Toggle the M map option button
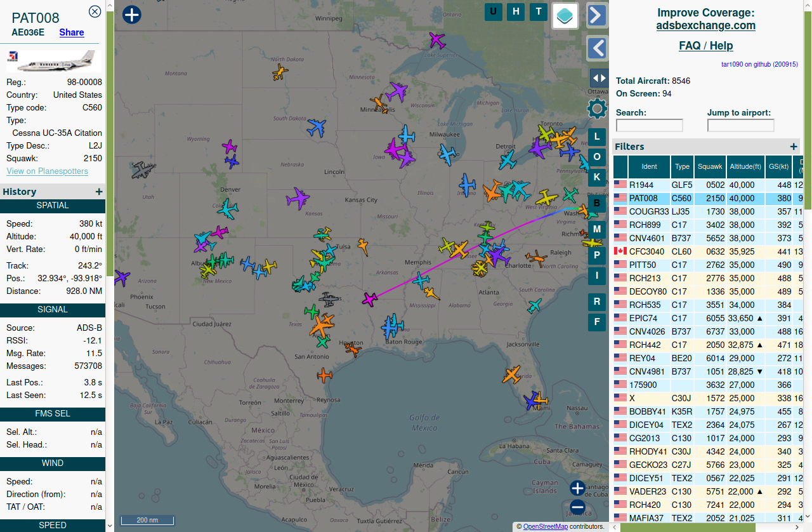The width and height of the screenshot is (812, 532). pos(597,229)
